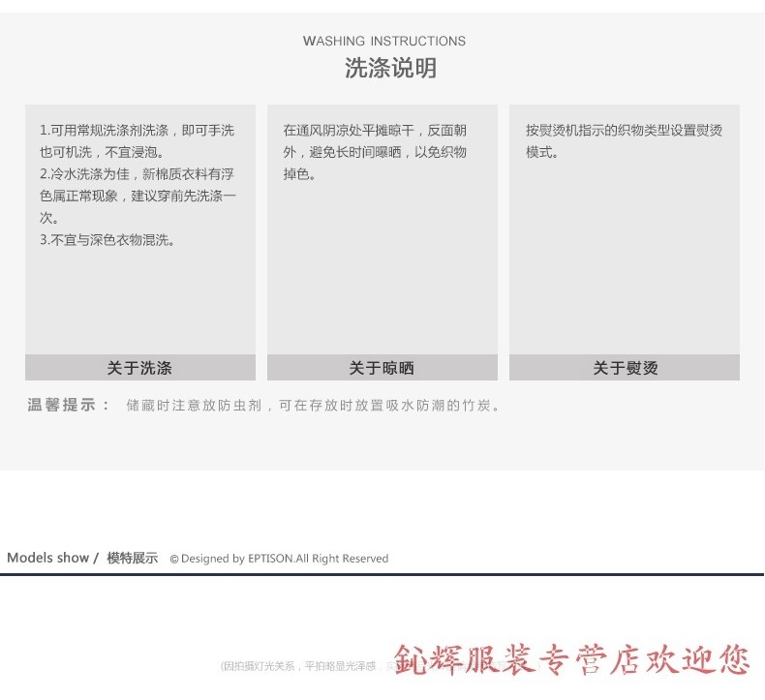Click the red 钐辉服装专营店欢迎您 watermark
765x700 pixels.
[x=572, y=660]
